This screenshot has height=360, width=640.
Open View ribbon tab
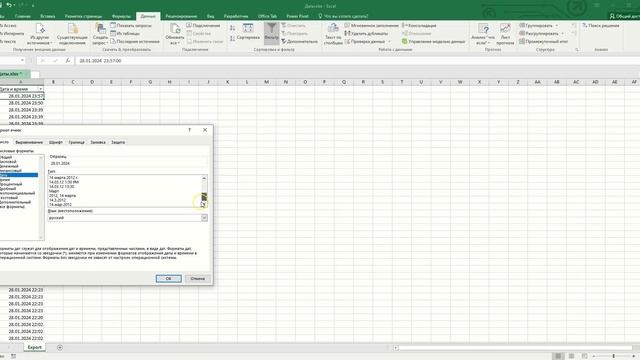210,16
